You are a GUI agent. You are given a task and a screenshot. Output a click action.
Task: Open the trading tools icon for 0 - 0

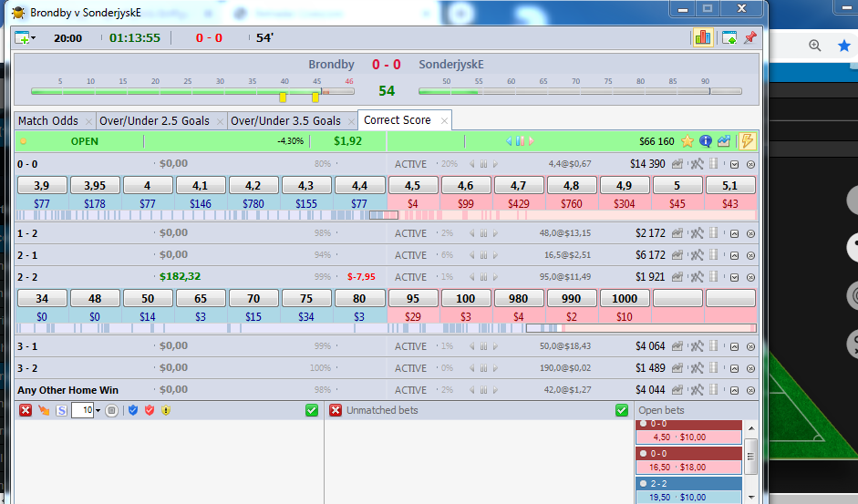pos(697,164)
